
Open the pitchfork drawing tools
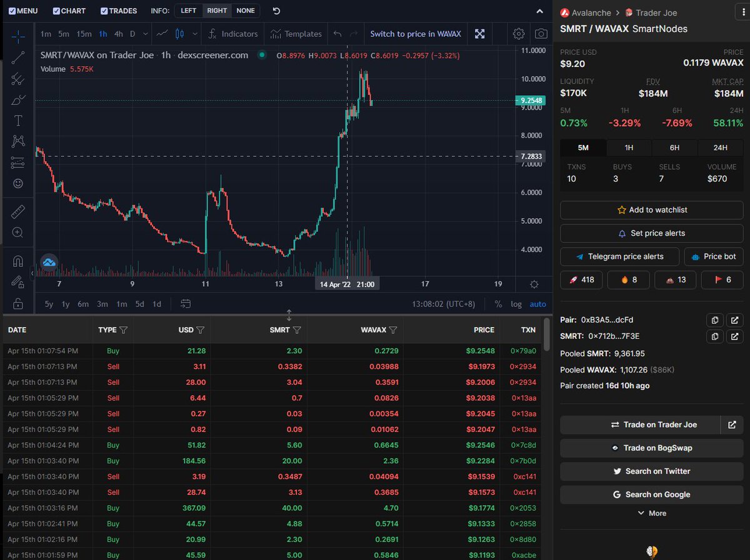18,79
